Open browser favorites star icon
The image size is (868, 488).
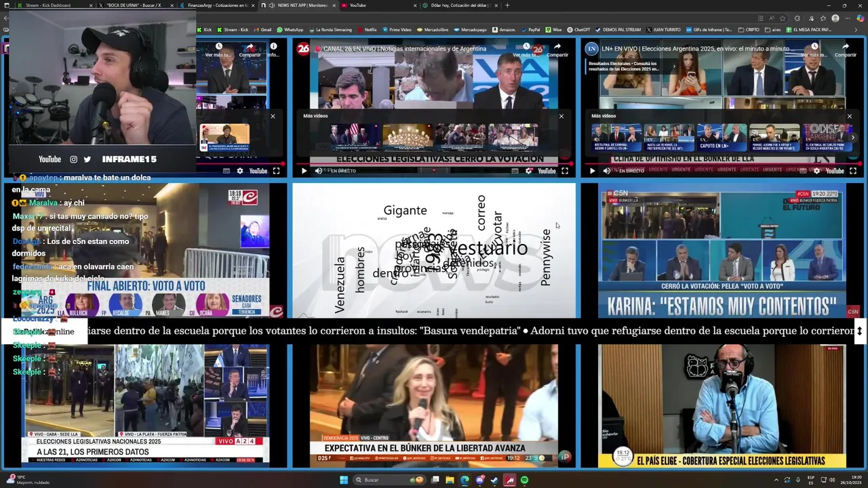pyautogui.click(x=783, y=18)
